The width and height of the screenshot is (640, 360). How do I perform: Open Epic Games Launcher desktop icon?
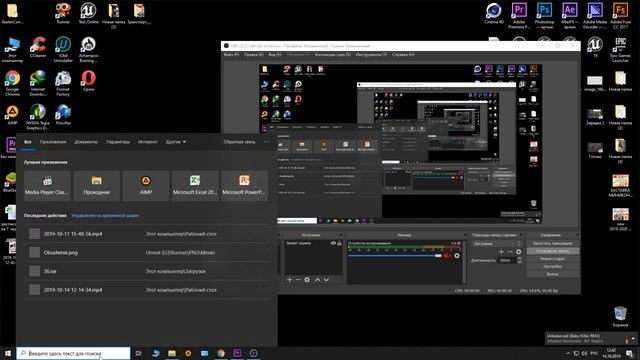click(x=620, y=50)
